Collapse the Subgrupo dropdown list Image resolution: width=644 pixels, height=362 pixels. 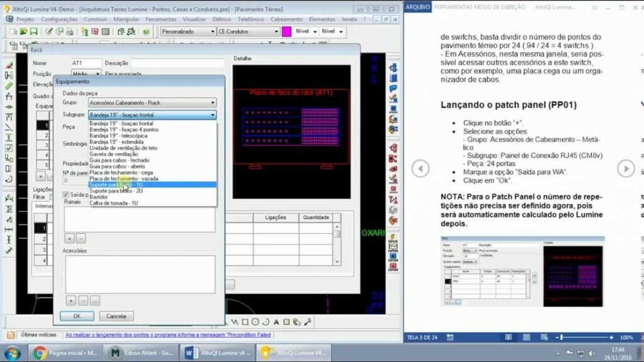tap(213, 115)
